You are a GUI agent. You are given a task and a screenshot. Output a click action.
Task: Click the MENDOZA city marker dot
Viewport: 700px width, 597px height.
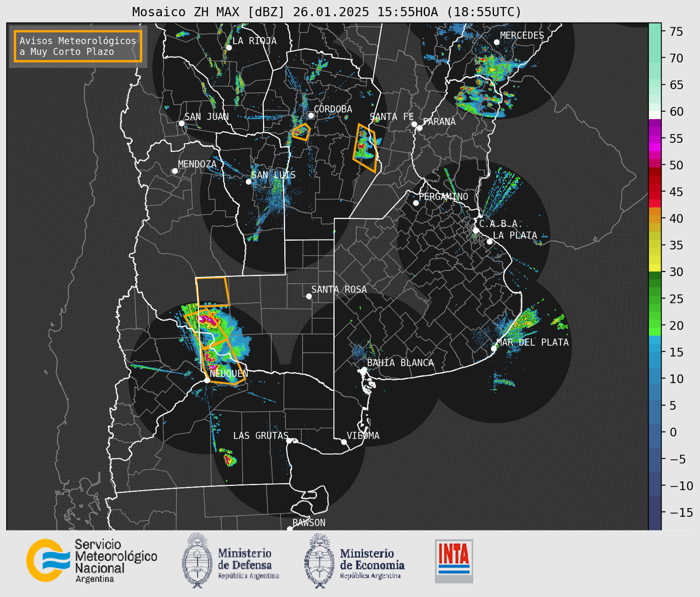(175, 171)
